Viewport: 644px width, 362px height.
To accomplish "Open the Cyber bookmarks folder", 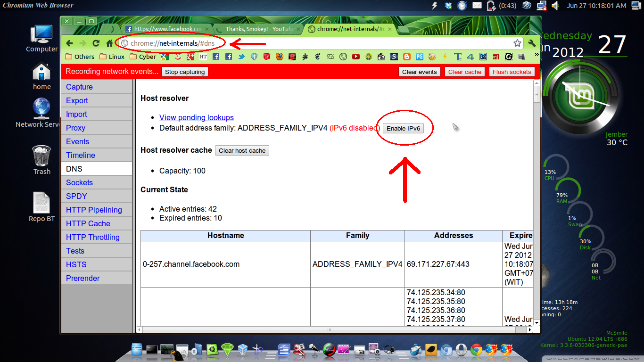I will tap(143, 57).
